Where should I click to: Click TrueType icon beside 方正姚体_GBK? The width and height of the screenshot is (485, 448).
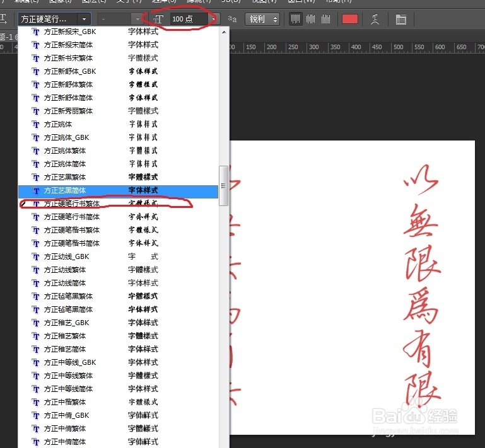tap(36, 138)
